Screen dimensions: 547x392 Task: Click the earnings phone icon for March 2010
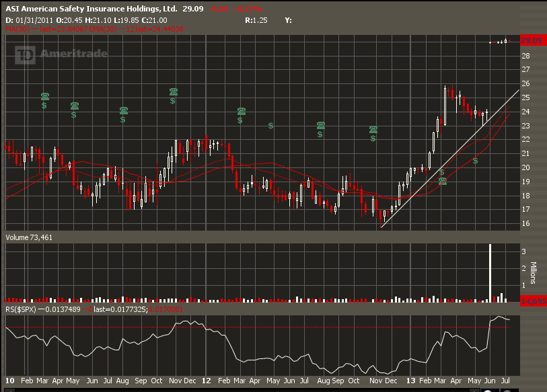(x=45, y=97)
